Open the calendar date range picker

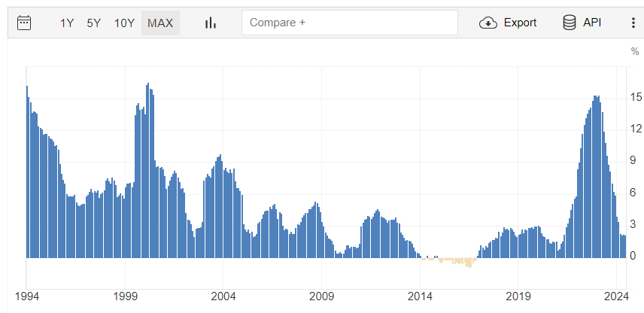(x=24, y=23)
